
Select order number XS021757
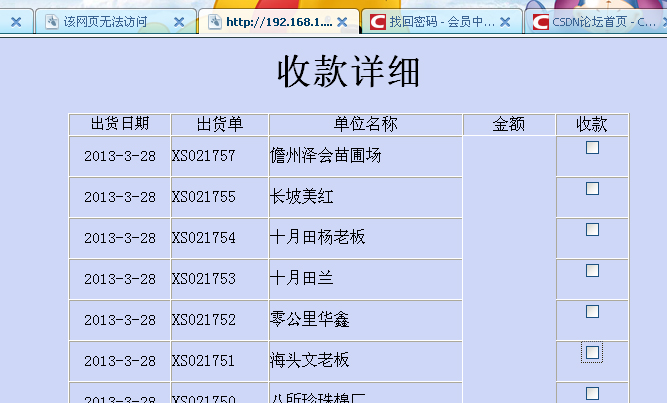coord(203,156)
